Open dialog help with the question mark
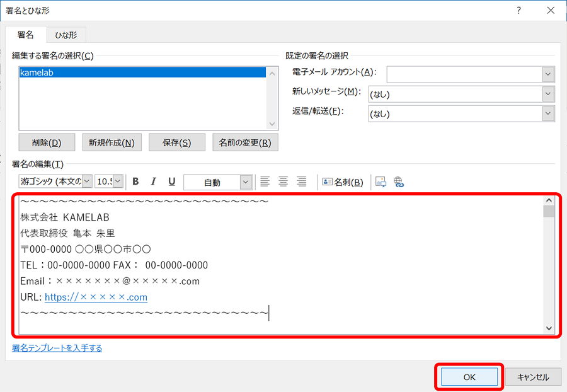 point(518,10)
